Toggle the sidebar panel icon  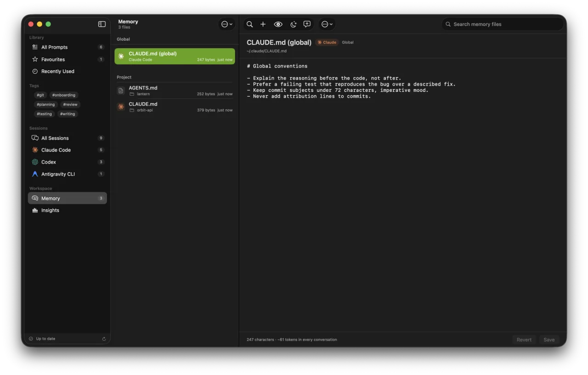102,24
